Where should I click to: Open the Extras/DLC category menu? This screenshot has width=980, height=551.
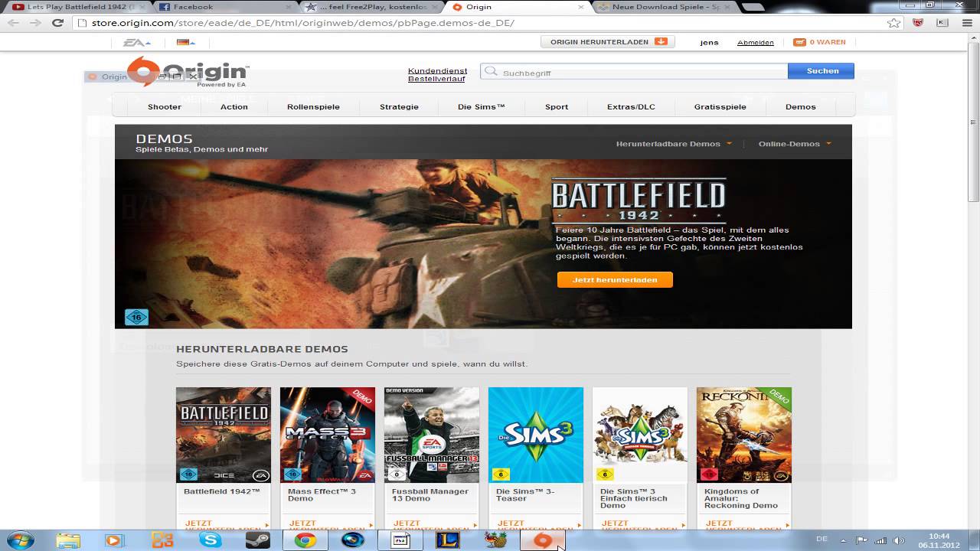(x=631, y=107)
